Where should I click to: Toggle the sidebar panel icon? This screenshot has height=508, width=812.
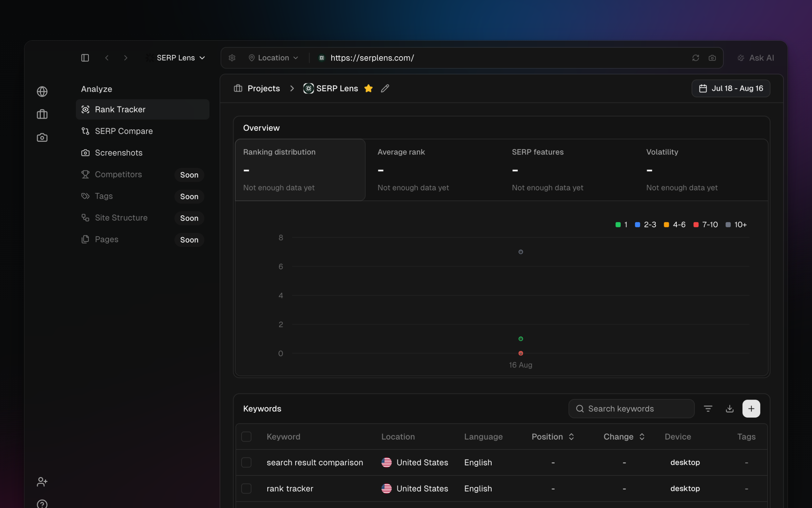[85, 58]
